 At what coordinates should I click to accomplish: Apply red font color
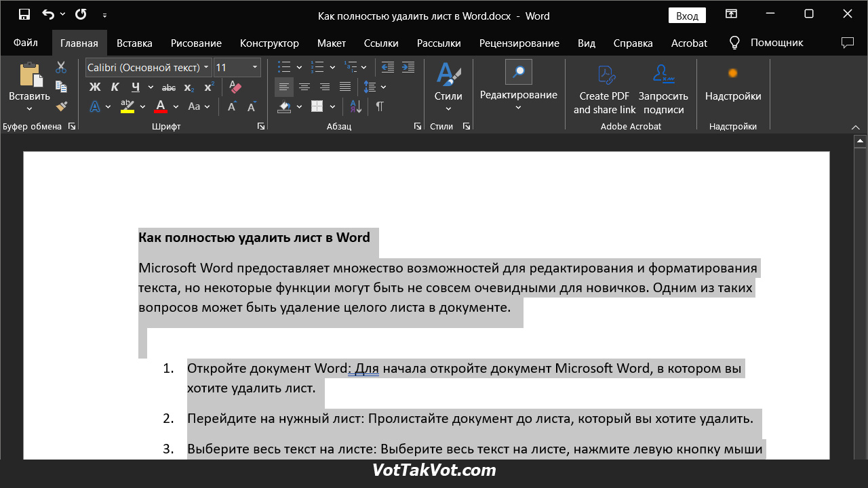pyautogui.click(x=161, y=106)
